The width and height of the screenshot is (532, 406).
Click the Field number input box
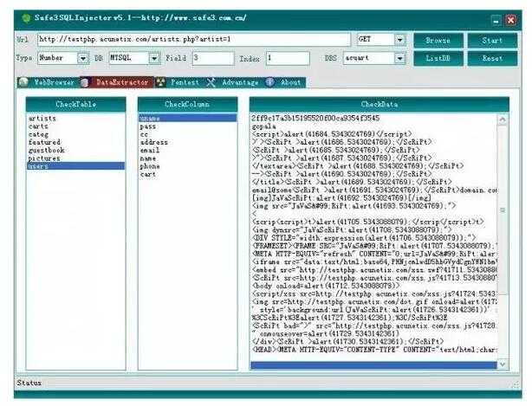pyautogui.click(x=213, y=58)
